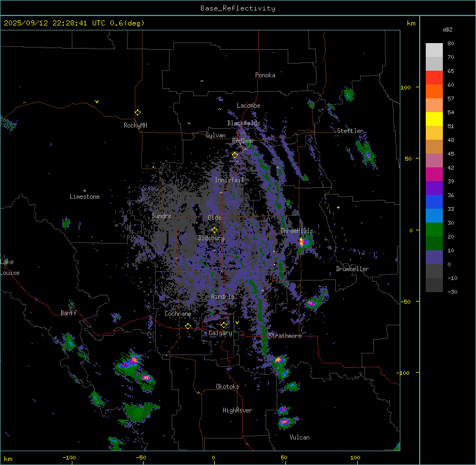Select the purple 39-36 dBZ legend swatch
The height and width of the screenshot is (465, 476).
click(x=434, y=188)
